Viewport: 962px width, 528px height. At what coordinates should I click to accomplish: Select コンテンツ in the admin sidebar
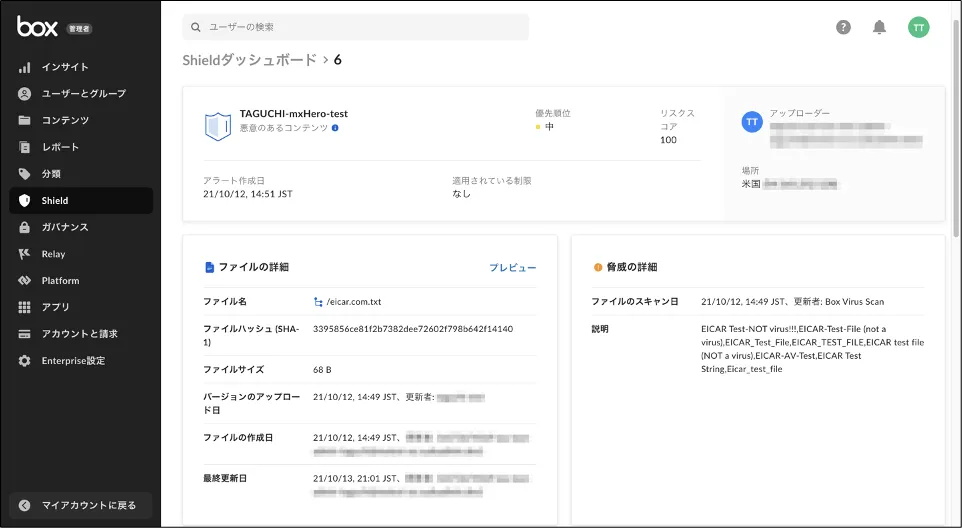point(65,120)
